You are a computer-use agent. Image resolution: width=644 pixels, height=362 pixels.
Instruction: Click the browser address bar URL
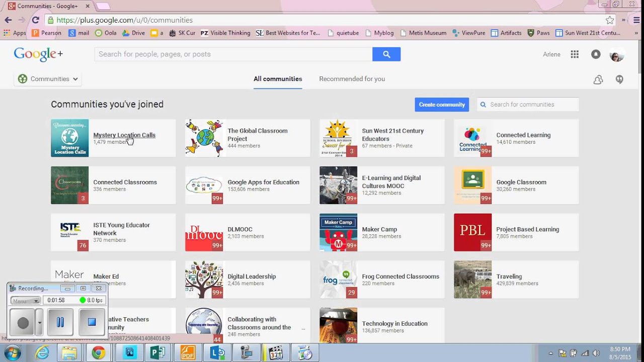125,20
